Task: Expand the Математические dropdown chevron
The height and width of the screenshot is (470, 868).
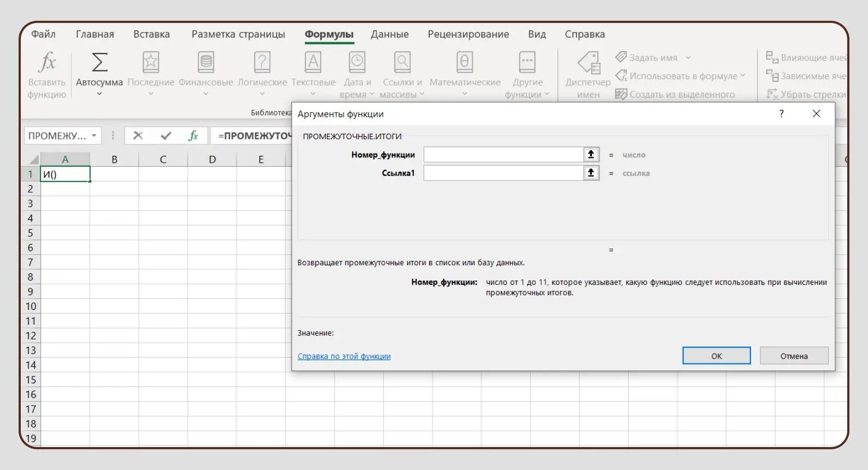Action: (x=465, y=94)
